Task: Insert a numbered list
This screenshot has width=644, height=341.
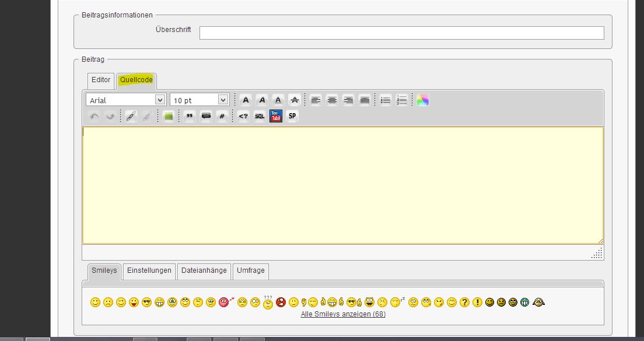Action: [x=402, y=100]
